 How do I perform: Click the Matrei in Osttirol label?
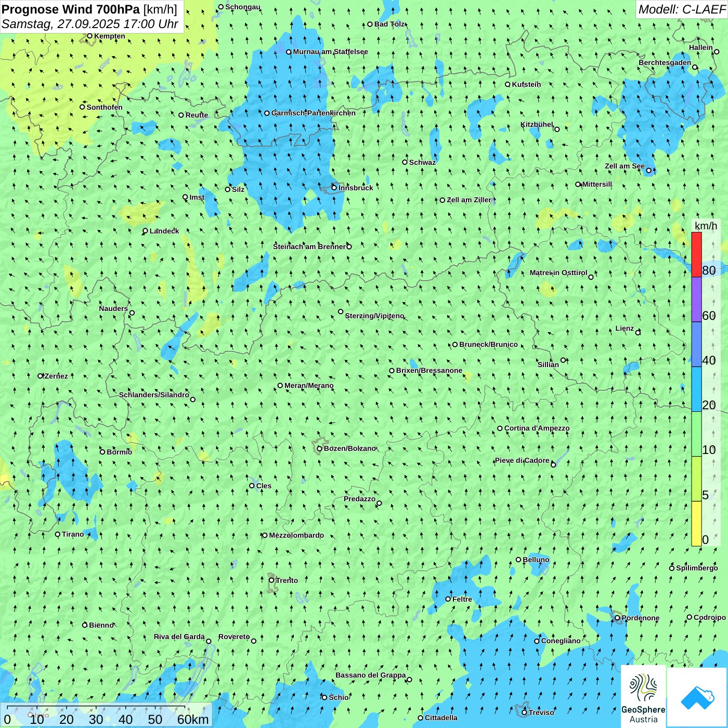click(558, 272)
